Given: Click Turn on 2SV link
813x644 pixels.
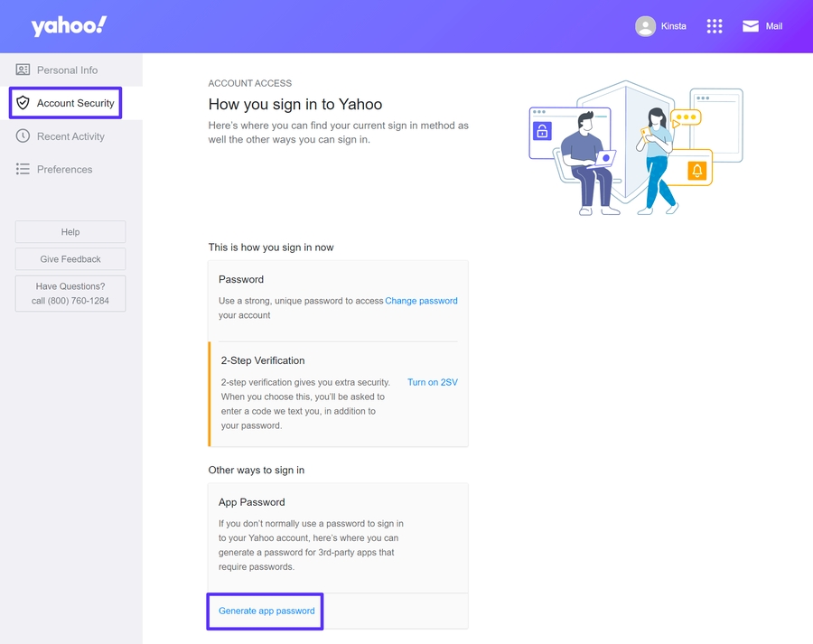Looking at the screenshot, I should [432, 382].
